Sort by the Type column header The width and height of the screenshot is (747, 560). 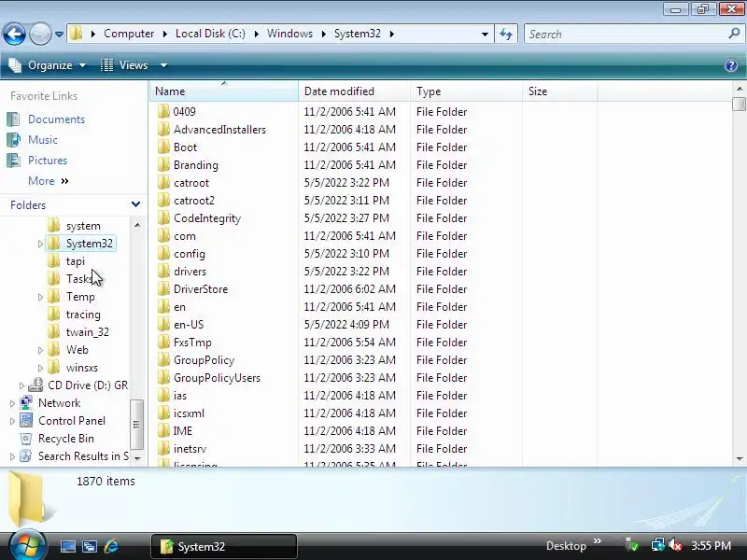[466, 91]
